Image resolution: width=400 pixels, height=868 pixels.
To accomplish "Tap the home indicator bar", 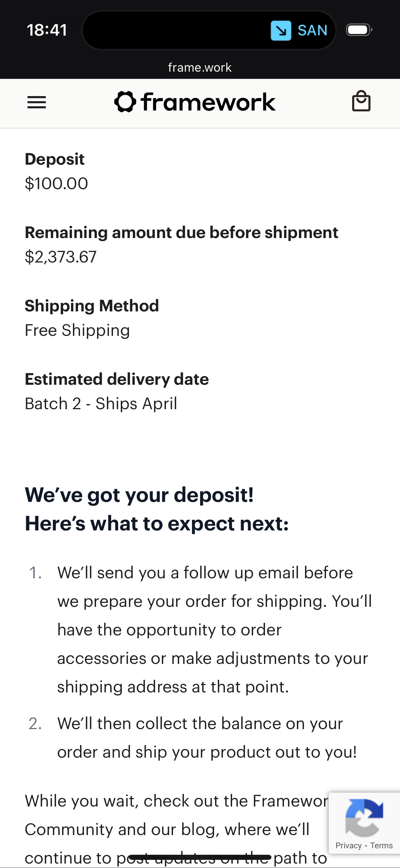I will coord(200,857).
